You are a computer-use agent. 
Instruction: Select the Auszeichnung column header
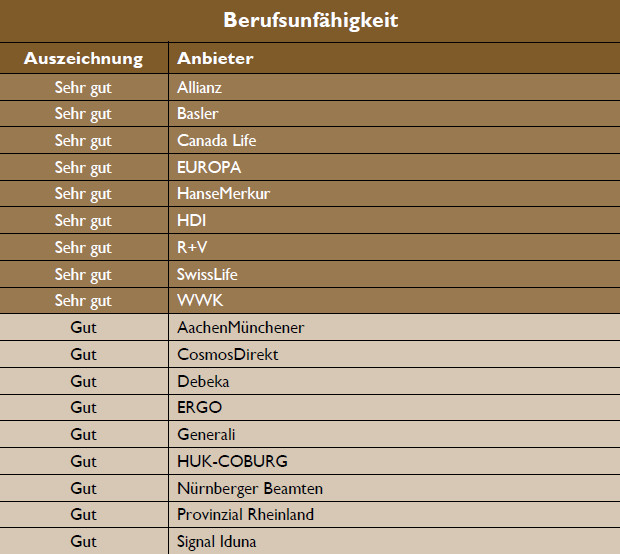point(83,58)
